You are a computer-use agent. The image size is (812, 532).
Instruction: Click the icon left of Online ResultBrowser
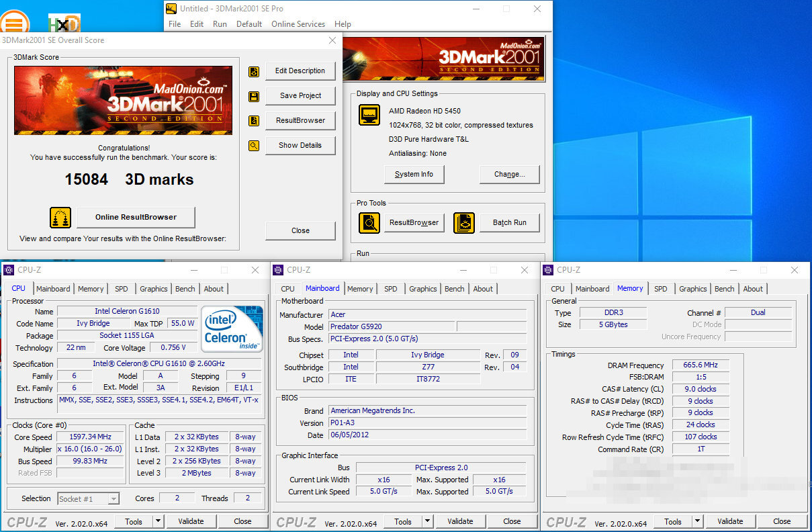click(60, 218)
